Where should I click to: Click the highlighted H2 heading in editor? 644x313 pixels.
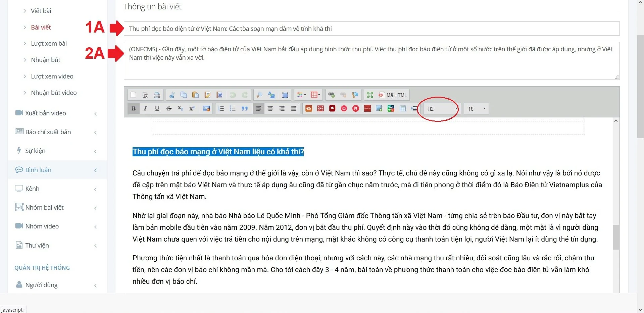click(218, 152)
